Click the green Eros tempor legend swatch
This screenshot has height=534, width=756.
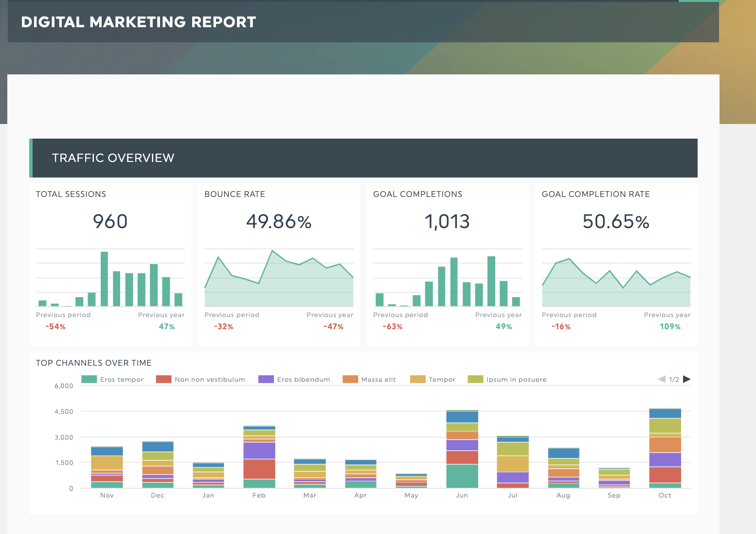(x=89, y=379)
